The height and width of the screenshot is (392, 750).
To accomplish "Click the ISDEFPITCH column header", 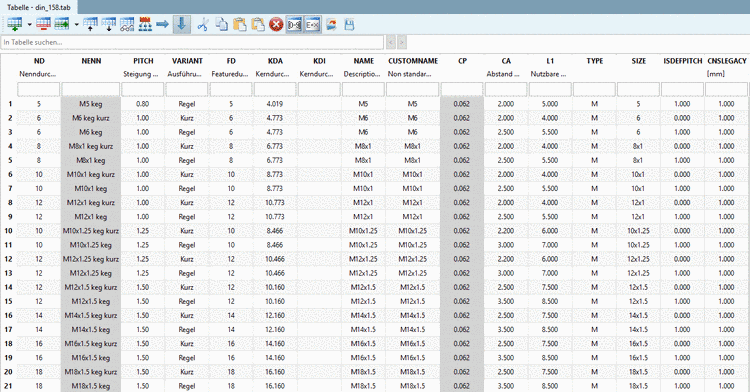I will 683,61.
